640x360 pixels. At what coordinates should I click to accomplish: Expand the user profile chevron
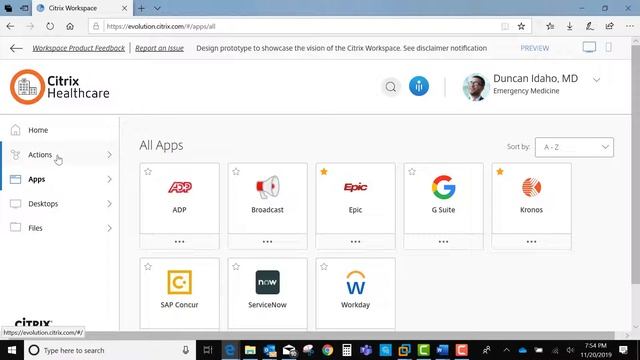pyautogui.click(x=596, y=80)
